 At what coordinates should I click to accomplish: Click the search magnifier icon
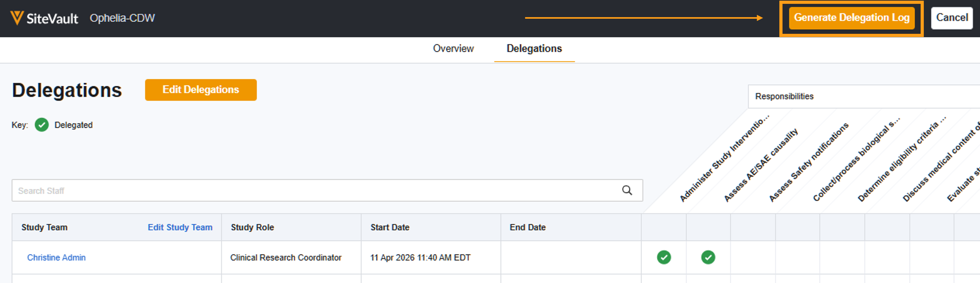[x=627, y=190]
